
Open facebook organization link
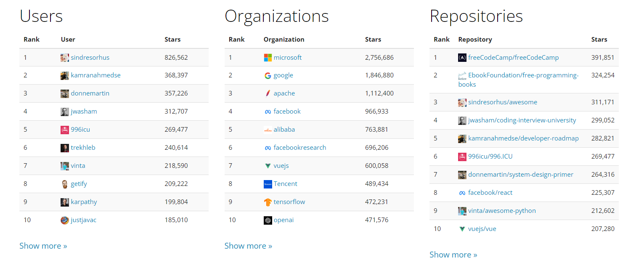click(287, 111)
